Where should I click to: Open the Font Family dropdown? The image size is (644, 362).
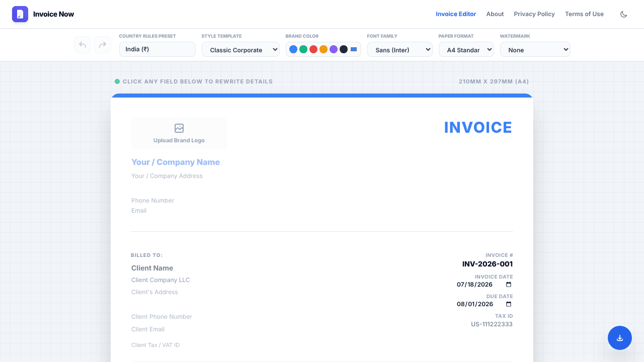point(400,49)
